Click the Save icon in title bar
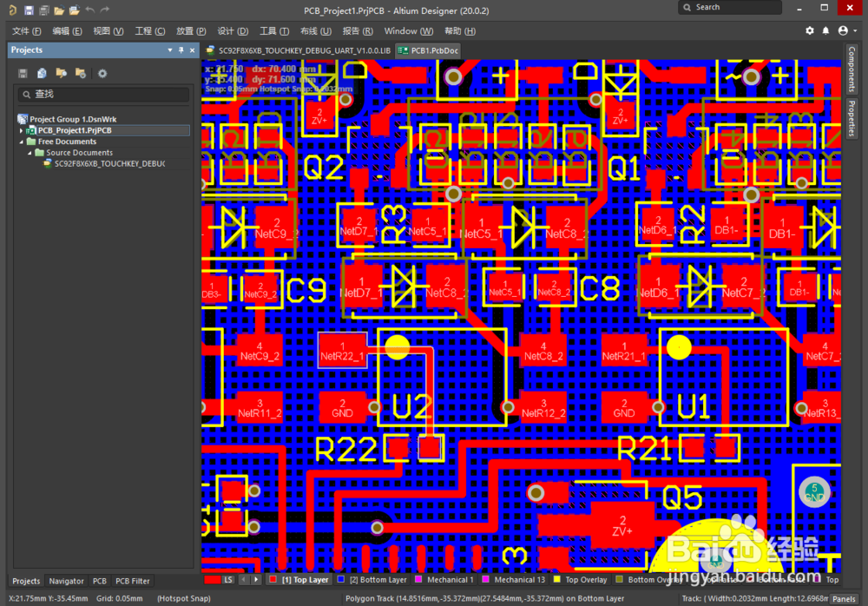868x606 pixels. tap(29, 10)
